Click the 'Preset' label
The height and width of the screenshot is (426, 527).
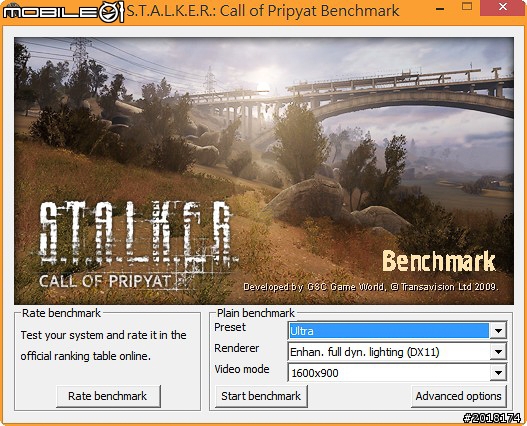[230, 327]
